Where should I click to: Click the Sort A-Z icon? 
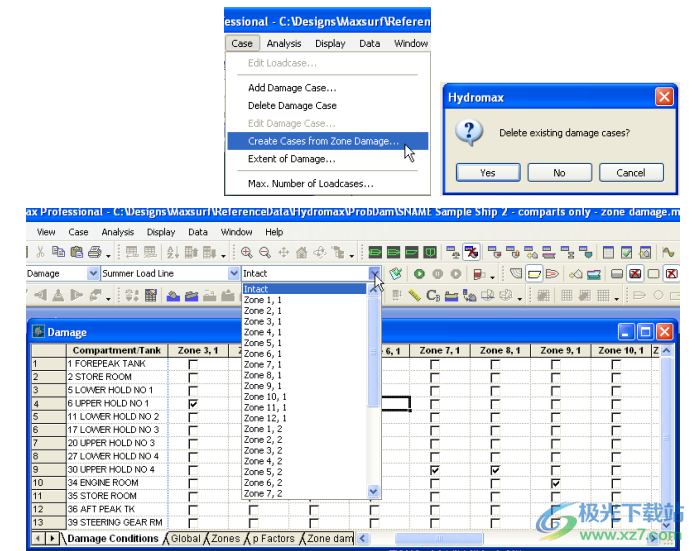click(x=173, y=253)
